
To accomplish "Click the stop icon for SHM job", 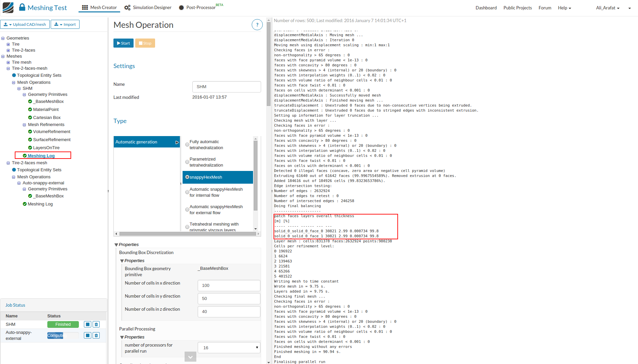I will click(88, 324).
